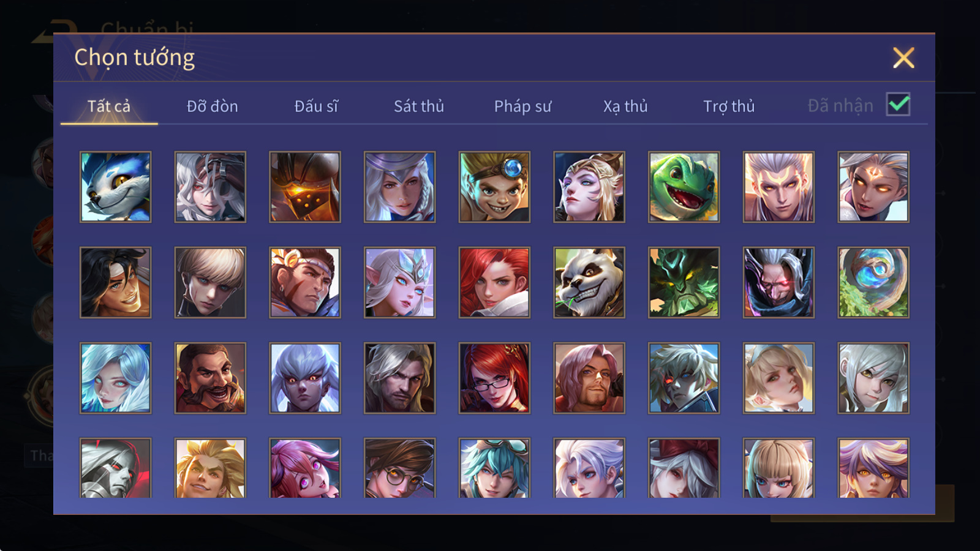980x551 pixels.
Task: Select the swirling blue orb hero
Action: (x=873, y=282)
